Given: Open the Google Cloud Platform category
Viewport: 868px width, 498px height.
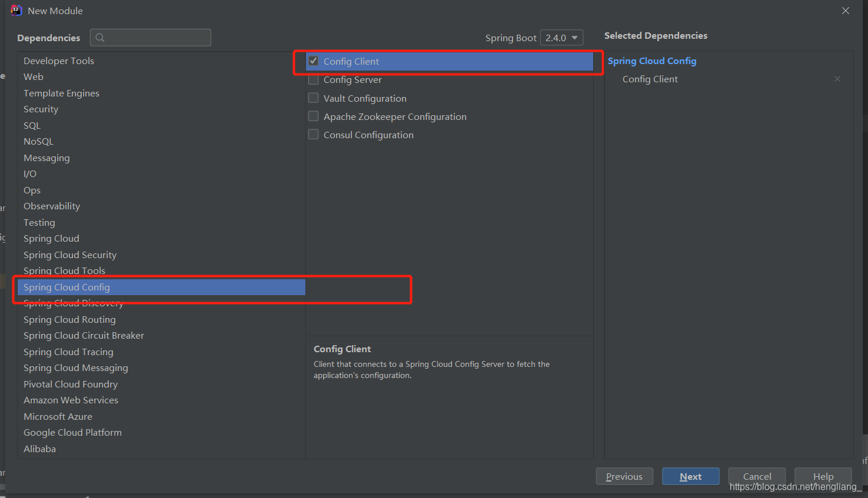Looking at the screenshot, I should click(161, 432).
